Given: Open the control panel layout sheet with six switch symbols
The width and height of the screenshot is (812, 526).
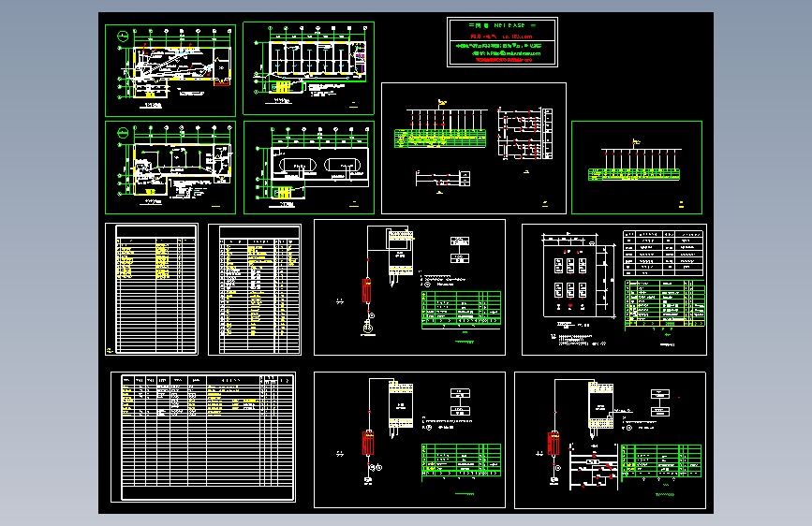Looking at the screenshot, I should [x=614, y=290].
